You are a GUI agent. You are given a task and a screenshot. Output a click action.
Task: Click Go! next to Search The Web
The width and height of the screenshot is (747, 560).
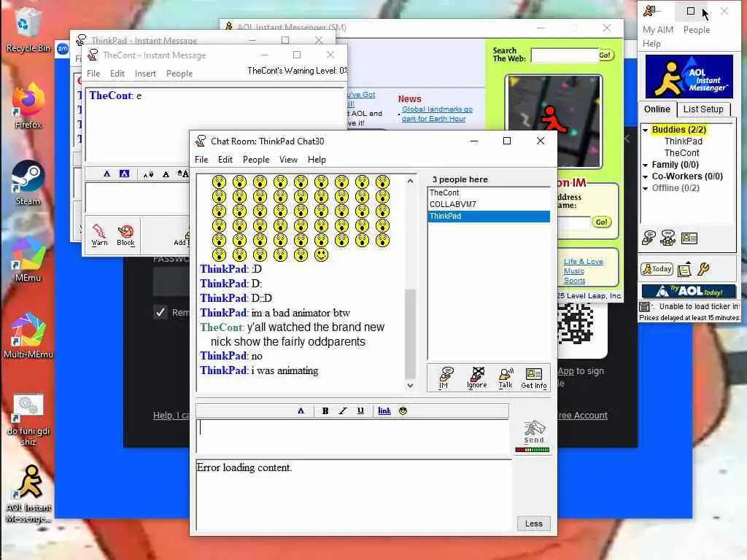(605, 55)
